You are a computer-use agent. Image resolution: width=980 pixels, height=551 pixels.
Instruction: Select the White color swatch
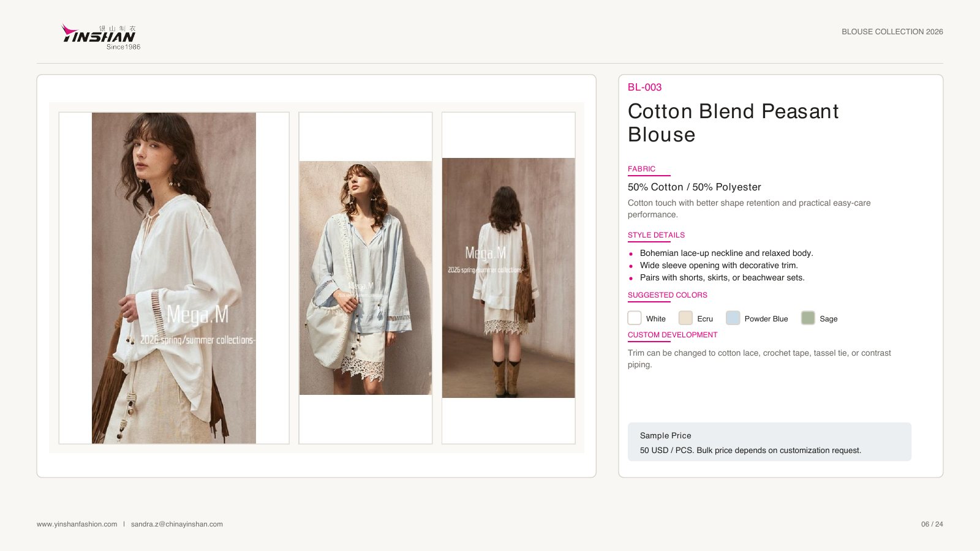[x=635, y=318]
